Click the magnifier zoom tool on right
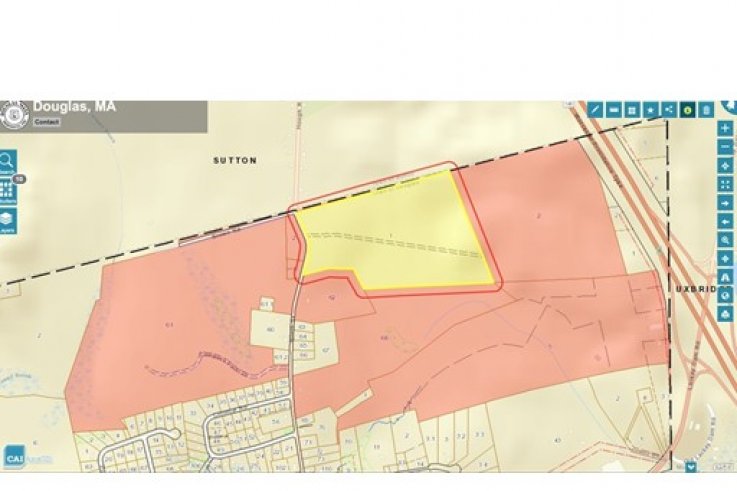This screenshot has height=491, width=737. click(x=725, y=240)
